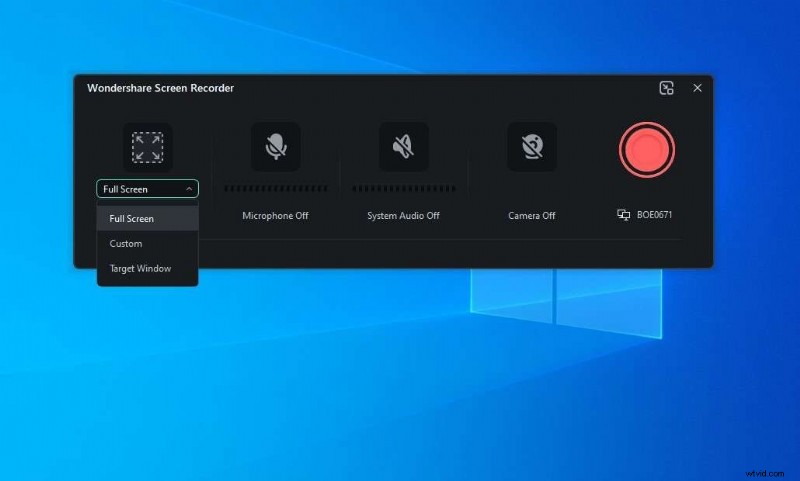Select Custom from the capture area list

point(126,243)
